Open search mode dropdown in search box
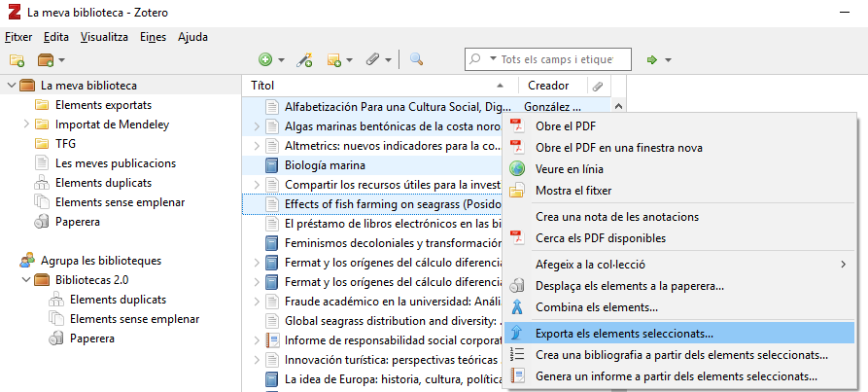 493,58
